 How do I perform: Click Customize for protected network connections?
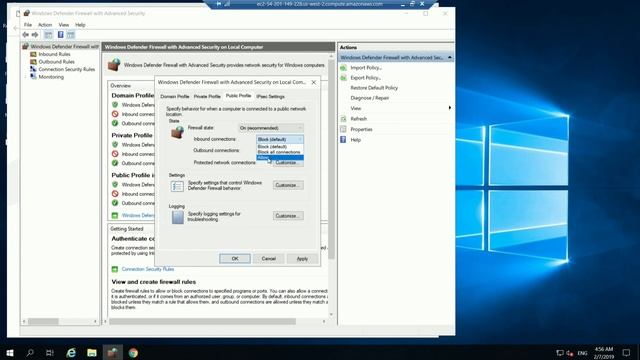point(288,163)
